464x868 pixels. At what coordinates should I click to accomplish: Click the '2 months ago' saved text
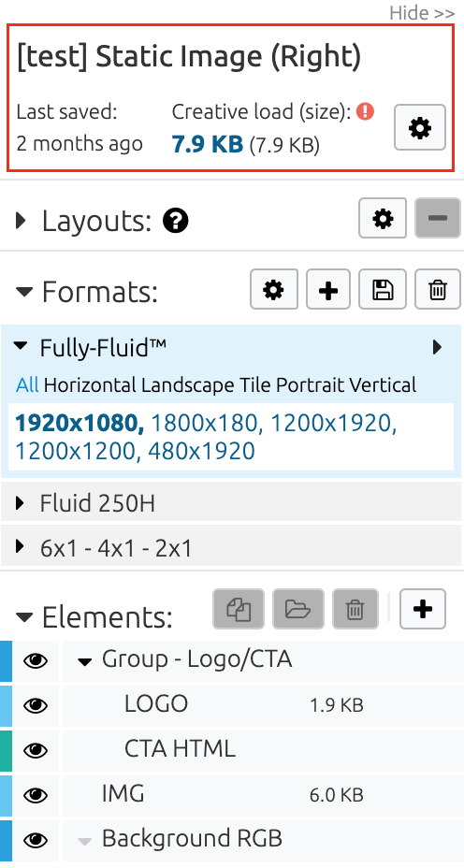80,144
